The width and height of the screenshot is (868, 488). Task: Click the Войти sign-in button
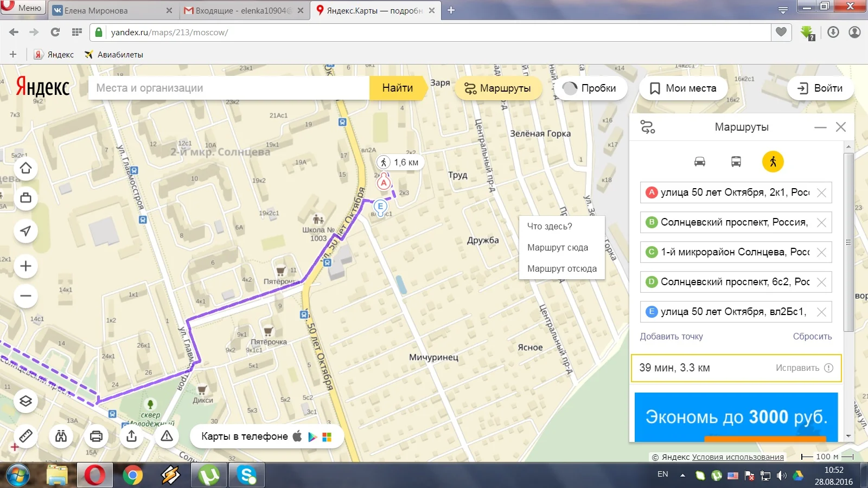point(820,88)
